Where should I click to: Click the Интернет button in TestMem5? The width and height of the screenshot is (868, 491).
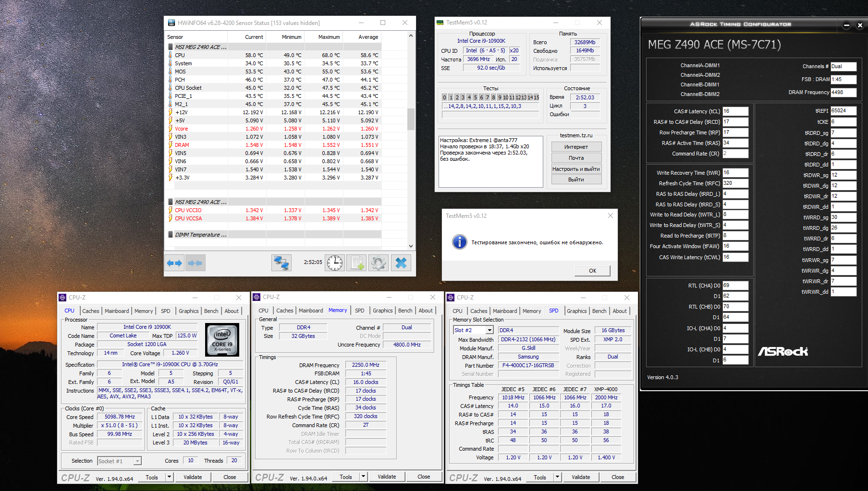576,147
